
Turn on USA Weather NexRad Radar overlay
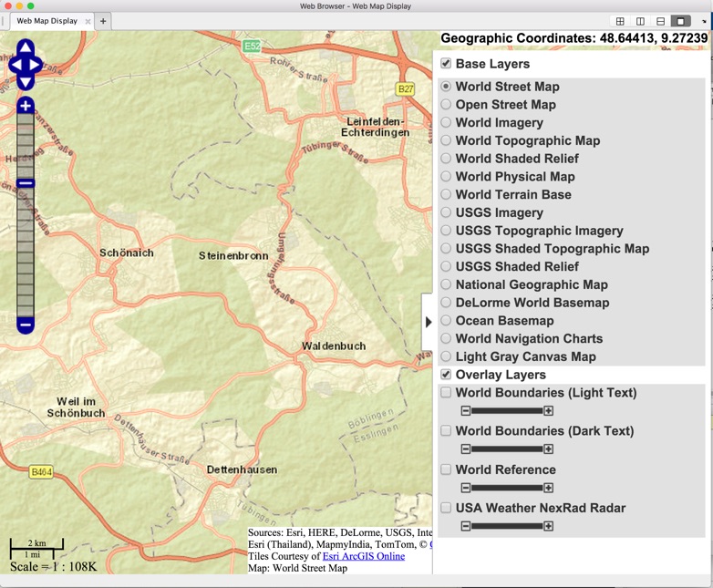pos(446,508)
